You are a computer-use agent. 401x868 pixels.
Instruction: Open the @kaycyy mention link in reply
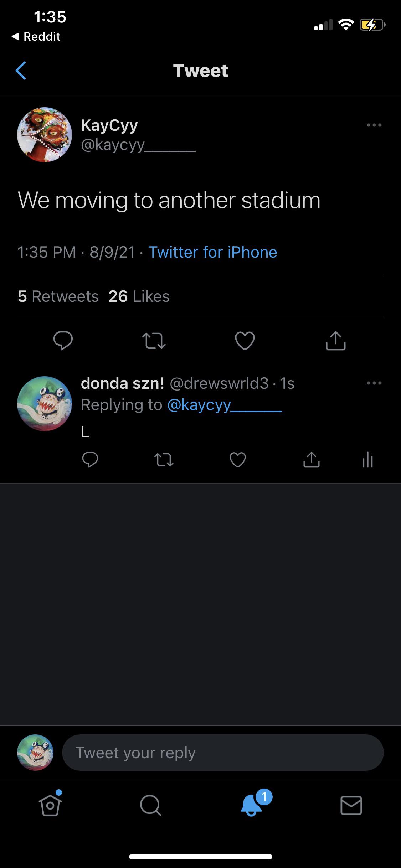click(224, 405)
